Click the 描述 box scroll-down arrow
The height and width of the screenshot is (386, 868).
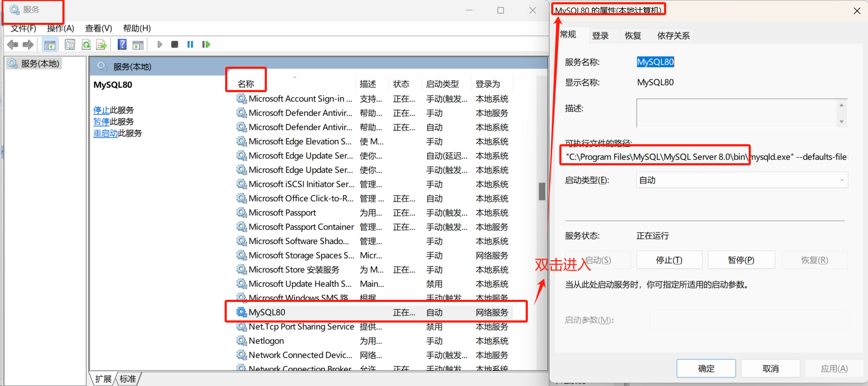point(841,121)
